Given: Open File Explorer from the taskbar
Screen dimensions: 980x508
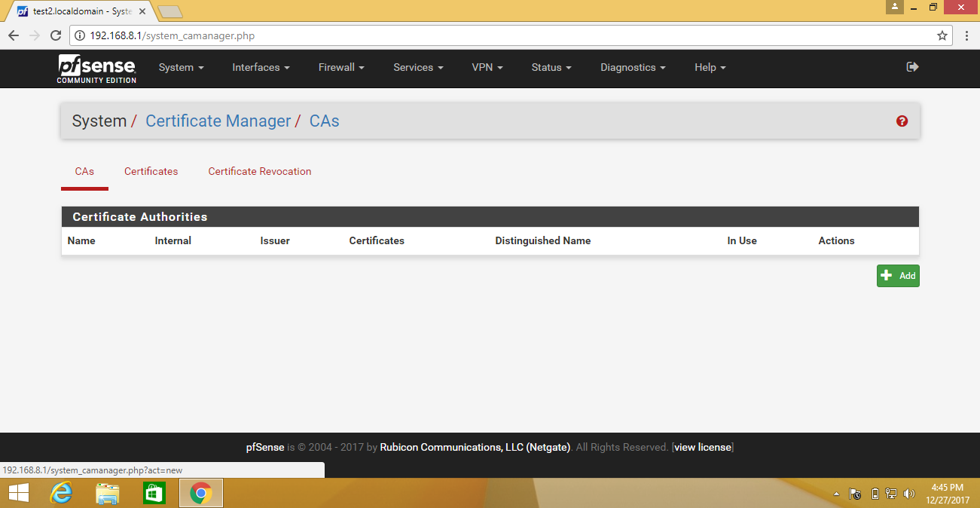Looking at the screenshot, I should tap(108, 494).
